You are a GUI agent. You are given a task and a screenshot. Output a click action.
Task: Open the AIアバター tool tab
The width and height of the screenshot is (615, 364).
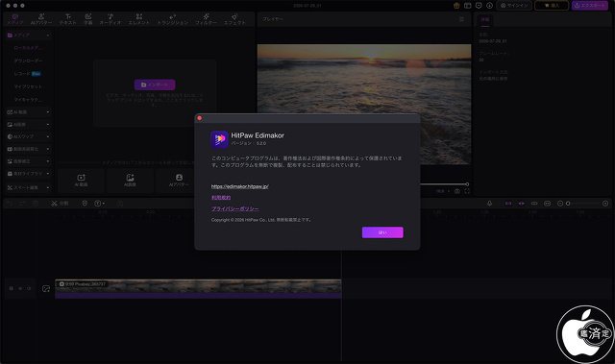[x=41, y=19]
